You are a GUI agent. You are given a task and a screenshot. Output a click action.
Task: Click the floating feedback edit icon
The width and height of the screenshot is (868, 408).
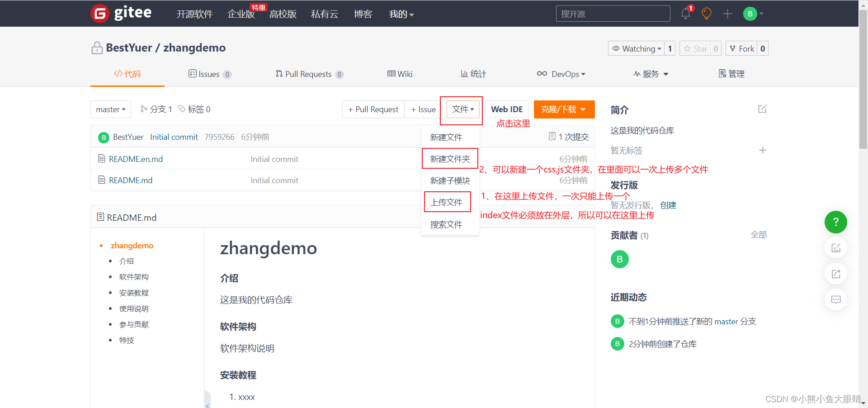[836, 248]
